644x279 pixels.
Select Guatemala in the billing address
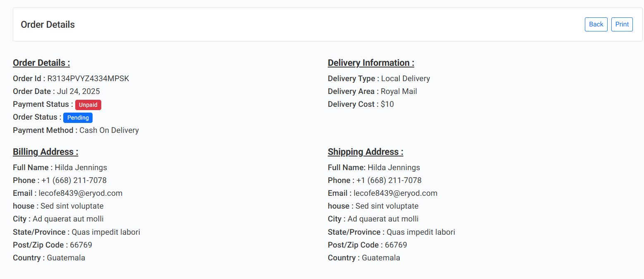[x=66, y=258]
